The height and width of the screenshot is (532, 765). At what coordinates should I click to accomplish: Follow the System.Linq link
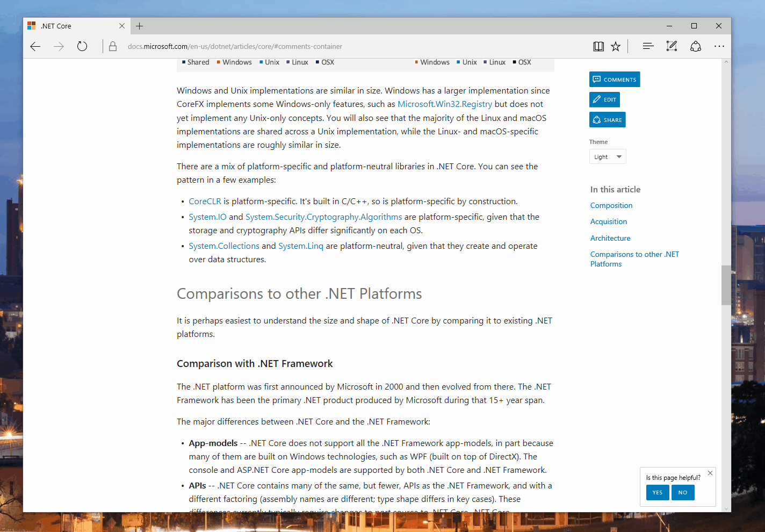tap(301, 246)
